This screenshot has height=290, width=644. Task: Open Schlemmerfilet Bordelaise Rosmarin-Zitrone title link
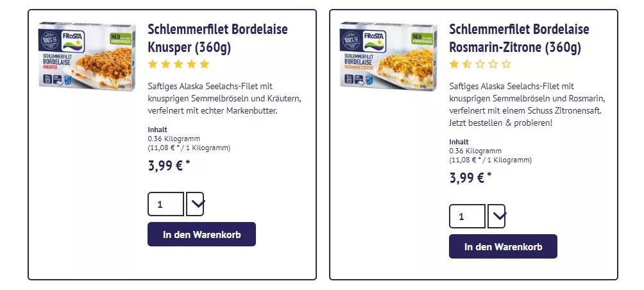(519, 38)
